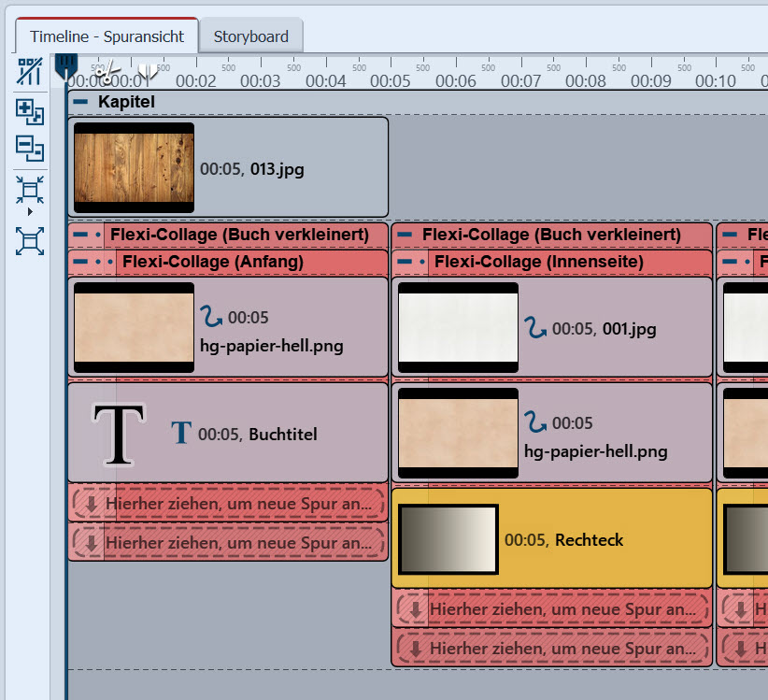Collapse the Kapitel chapter
This screenshot has height=700, width=768.
point(81,102)
